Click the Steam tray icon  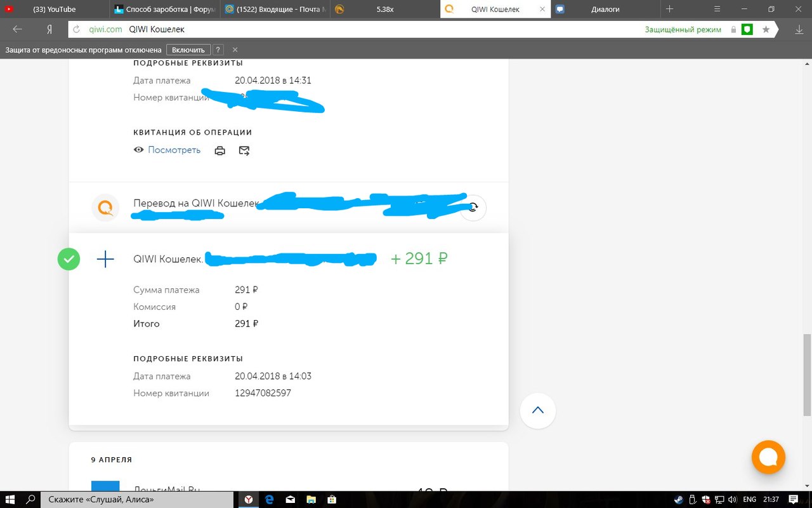pos(678,499)
